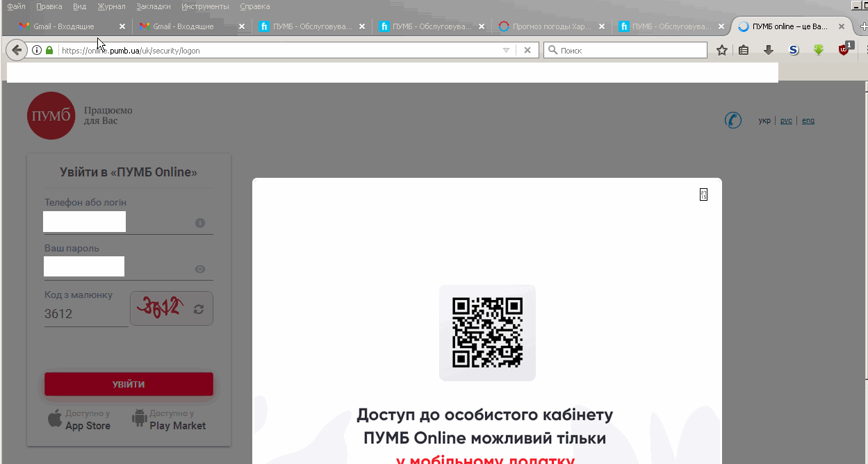Open the Справка menu

tap(255, 6)
